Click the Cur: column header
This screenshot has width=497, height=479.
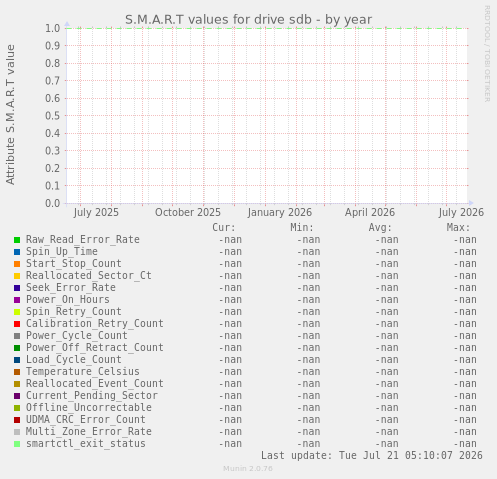coord(224,228)
